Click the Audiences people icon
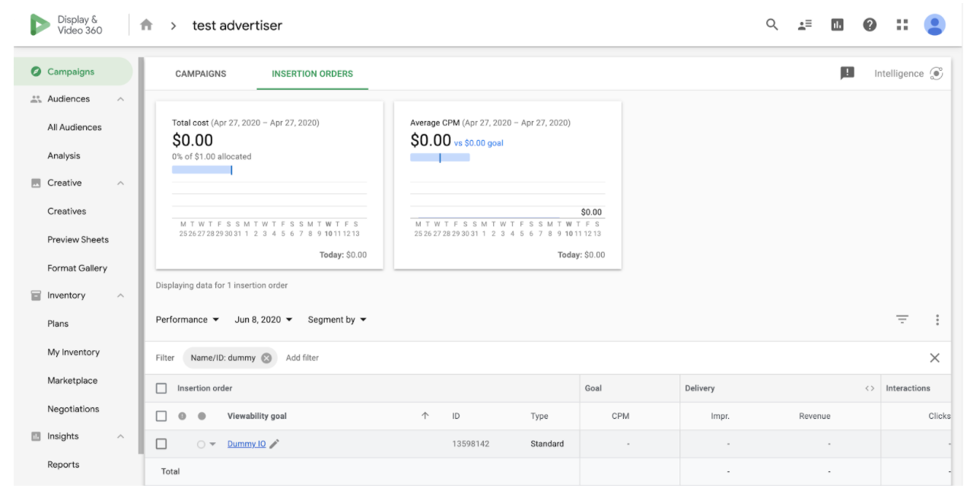 coord(36,99)
